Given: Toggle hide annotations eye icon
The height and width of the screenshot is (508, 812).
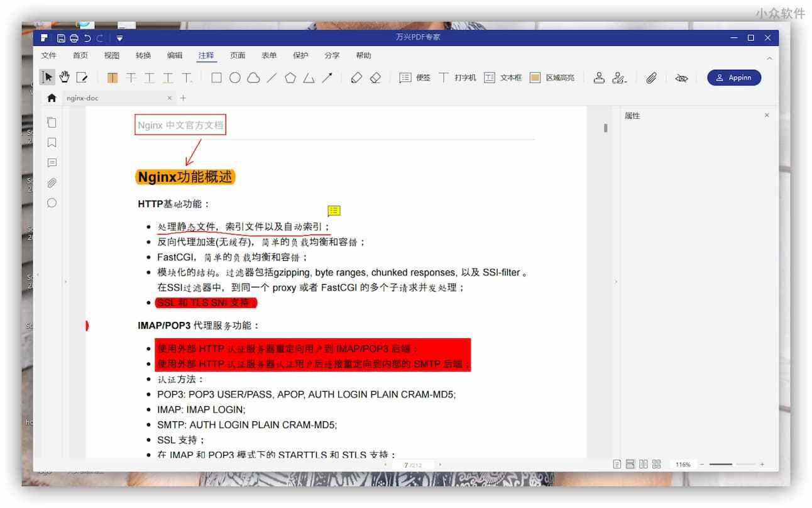Looking at the screenshot, I should [681, 78].
